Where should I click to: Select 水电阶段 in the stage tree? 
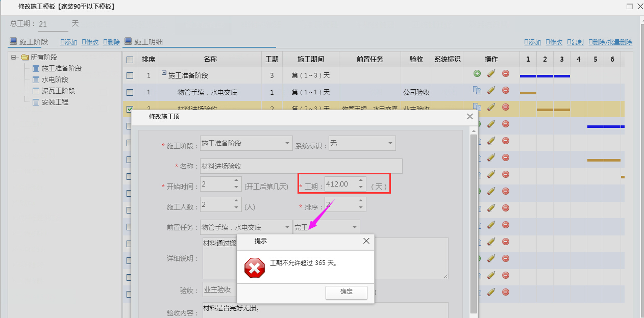tap(55, 79)
